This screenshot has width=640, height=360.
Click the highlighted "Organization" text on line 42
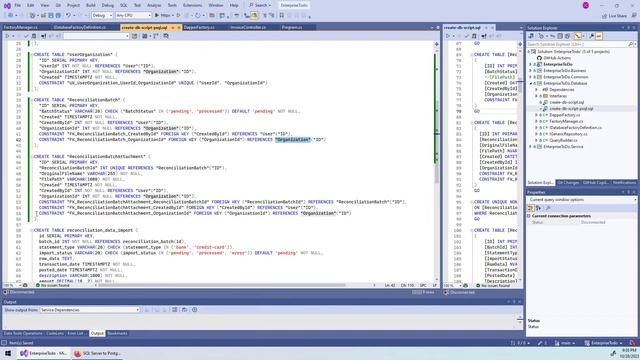coord(293,140)
